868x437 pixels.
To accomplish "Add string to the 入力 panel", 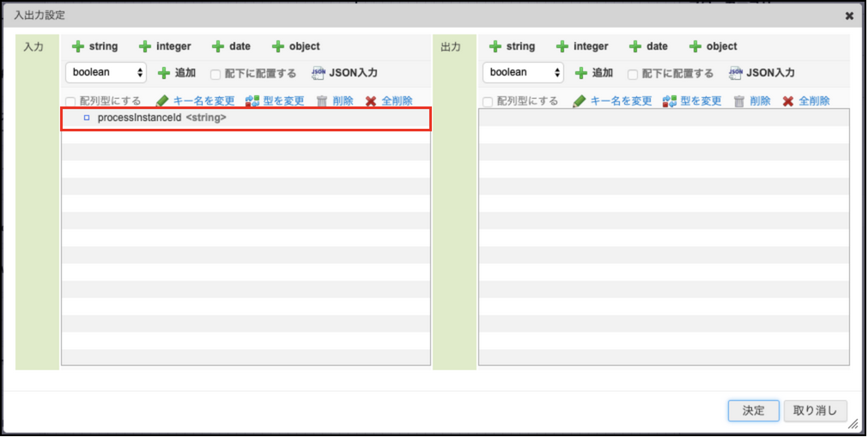I will [x=94, y=46].
